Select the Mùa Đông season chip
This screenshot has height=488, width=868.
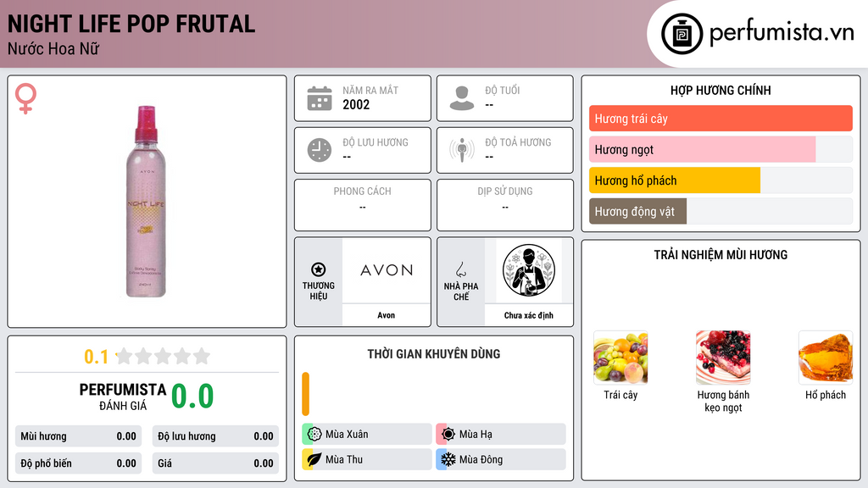501,459
